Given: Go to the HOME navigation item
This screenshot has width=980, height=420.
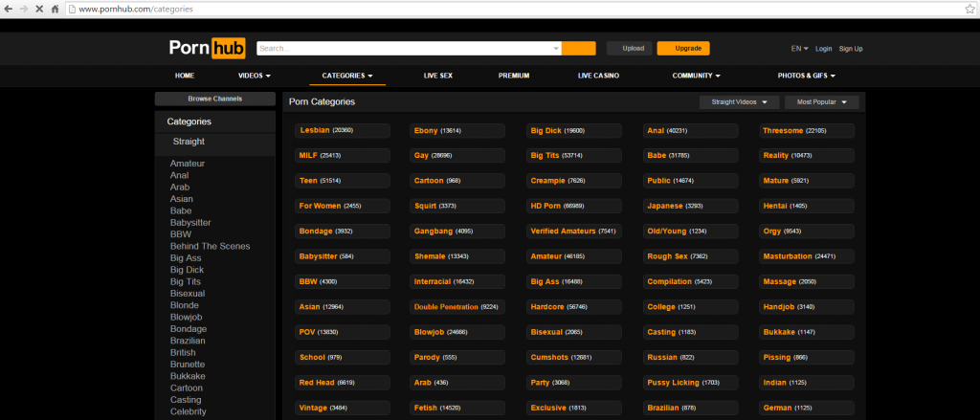Looking at the screenshot, I should tap(185, 76).
